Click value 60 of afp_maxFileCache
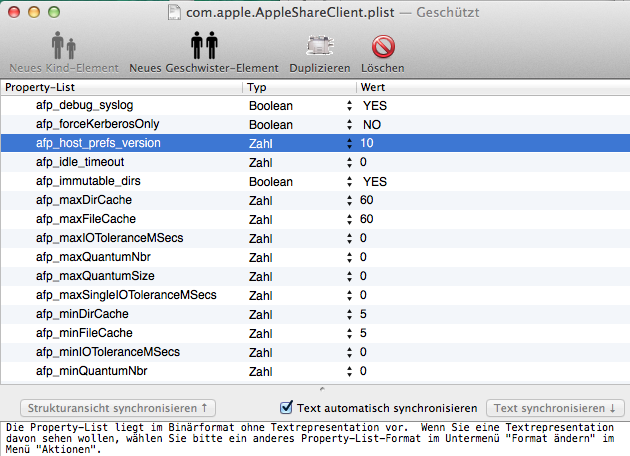630x456 pixels. coord(366,219)
